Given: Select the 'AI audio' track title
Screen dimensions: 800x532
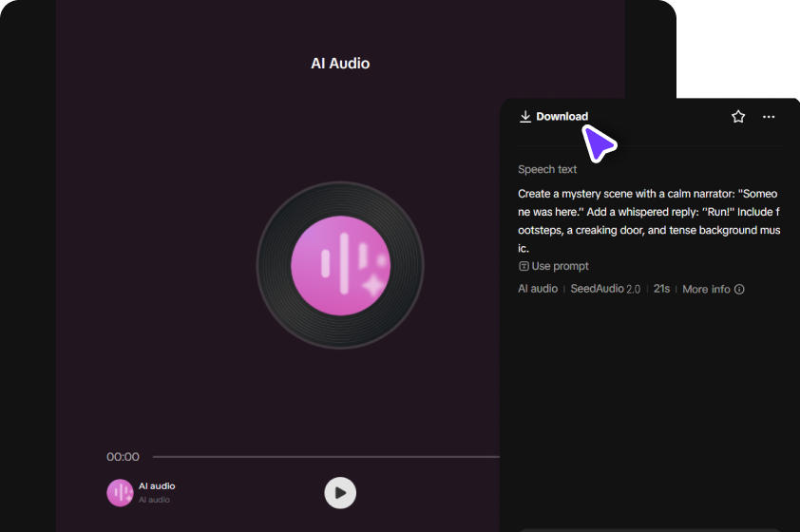Looking at the screenshot, I should click(x=157, y=486).
